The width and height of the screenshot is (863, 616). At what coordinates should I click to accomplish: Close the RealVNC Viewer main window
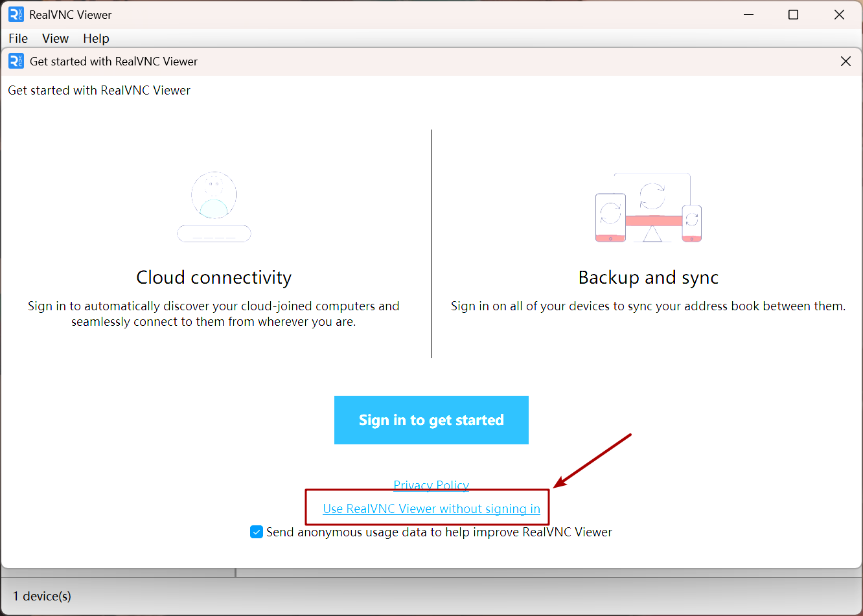[x=839, y=14]
